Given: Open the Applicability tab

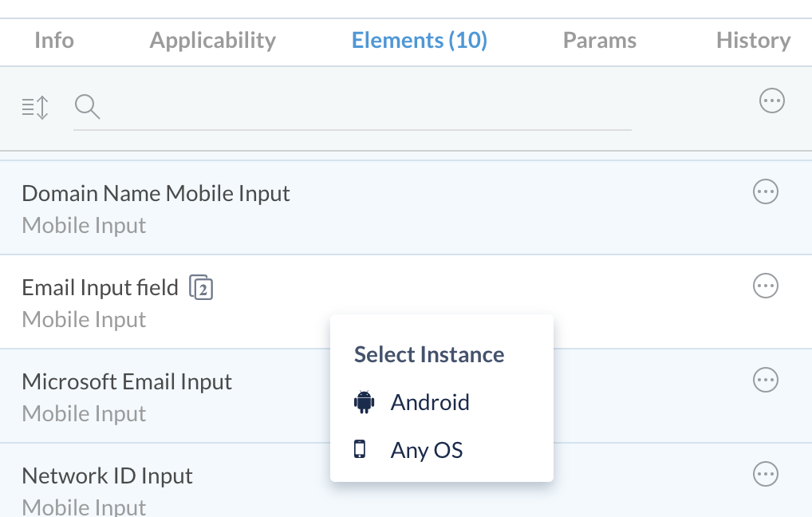Looking at the screenshot, I should [x=213, y=41].
